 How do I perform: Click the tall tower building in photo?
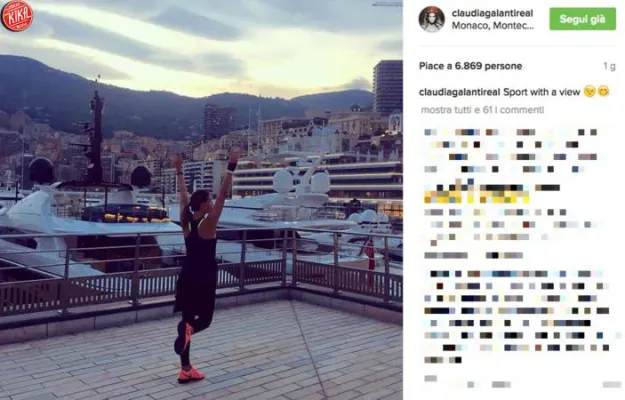[387, 88]
